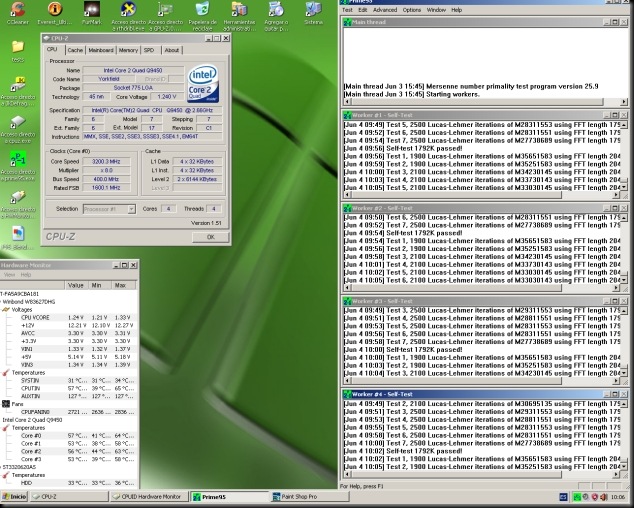This screenshot has width=634, height=508.
Task: Select the CPU tab in CPU-Z
Action: tap(53, 49)
